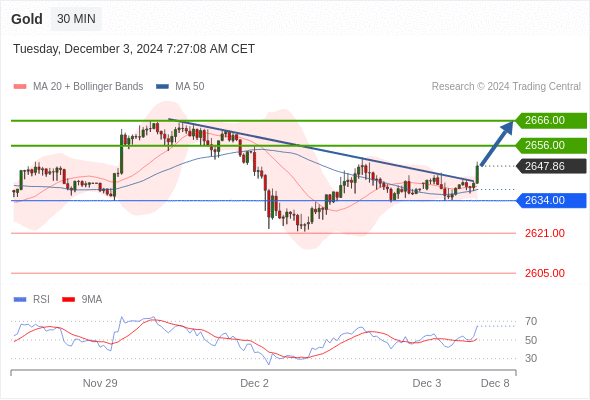The image size is (590, 400).
Task: Click the MA 50 legend label
Action: tap(190, 87)
